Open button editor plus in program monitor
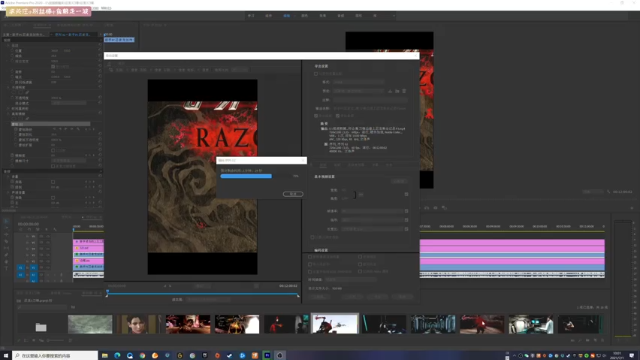 [632, 208]
